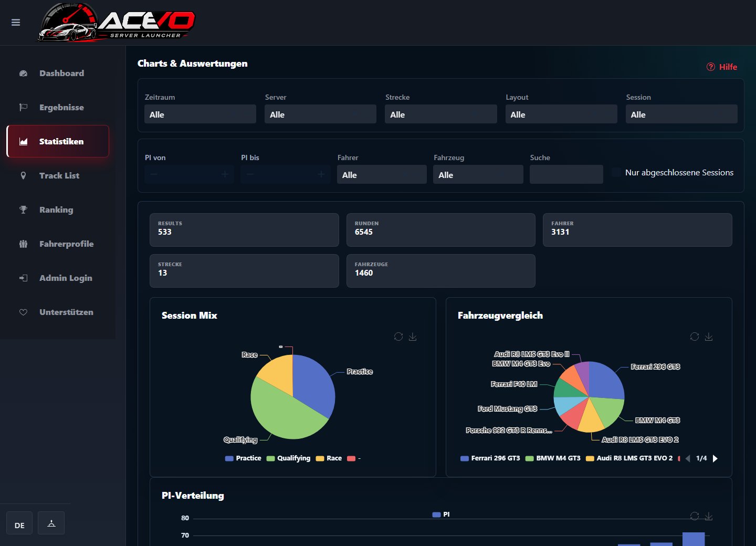The width and height of the screenshot is (756, 546).
Task: Increase the PI bis value
Action: (x=321, y=174)
